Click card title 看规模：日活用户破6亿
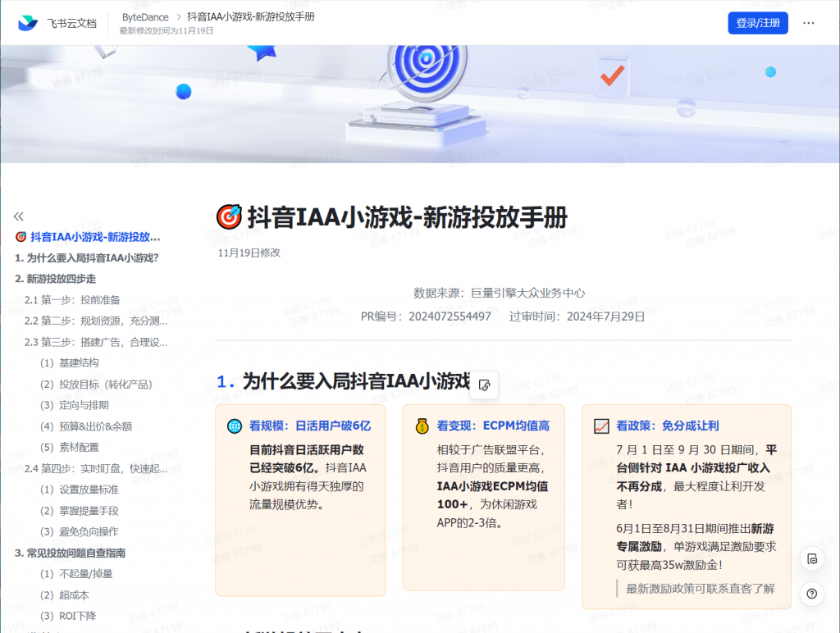Image resolution: width=840 pixels, height=633 pixels. pos(309,426)
